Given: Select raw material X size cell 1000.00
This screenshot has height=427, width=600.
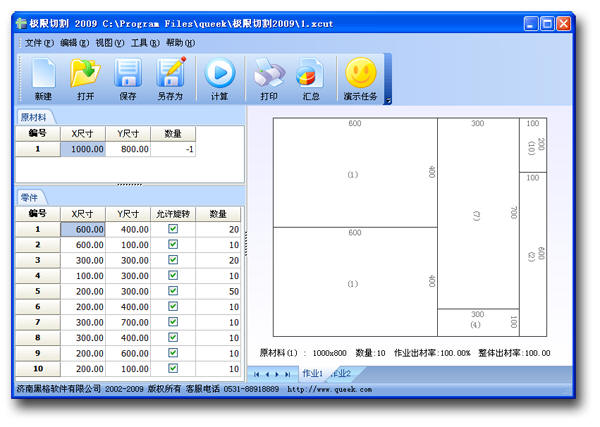Looking at the screenshot, I should (83, 149).
